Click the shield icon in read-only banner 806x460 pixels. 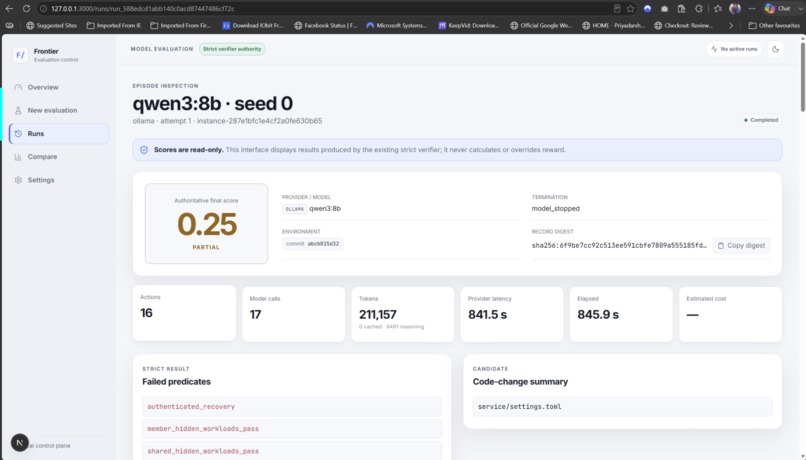(144, 150)
